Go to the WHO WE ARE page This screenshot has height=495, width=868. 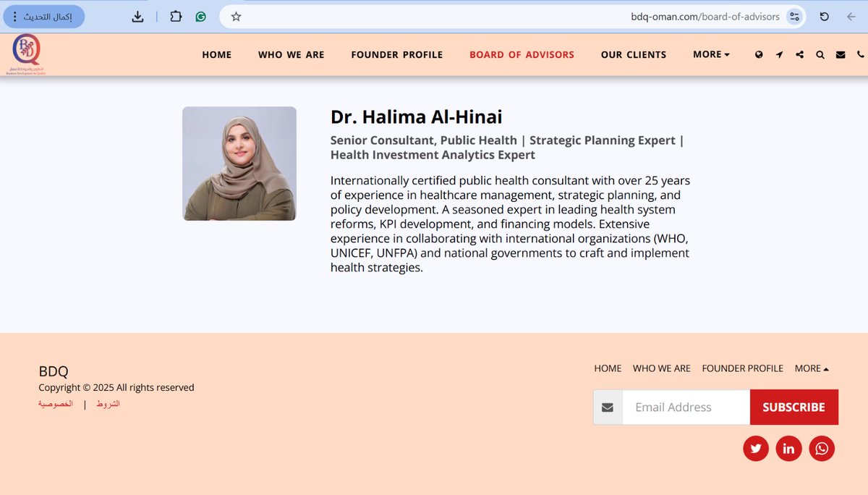coord(291,54)
